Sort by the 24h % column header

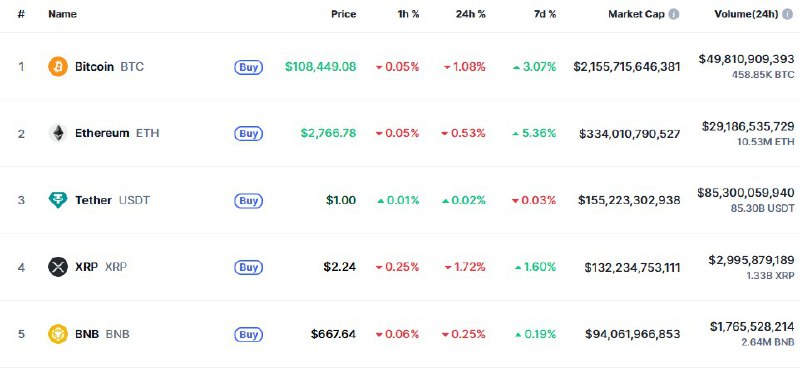(470, 14)
